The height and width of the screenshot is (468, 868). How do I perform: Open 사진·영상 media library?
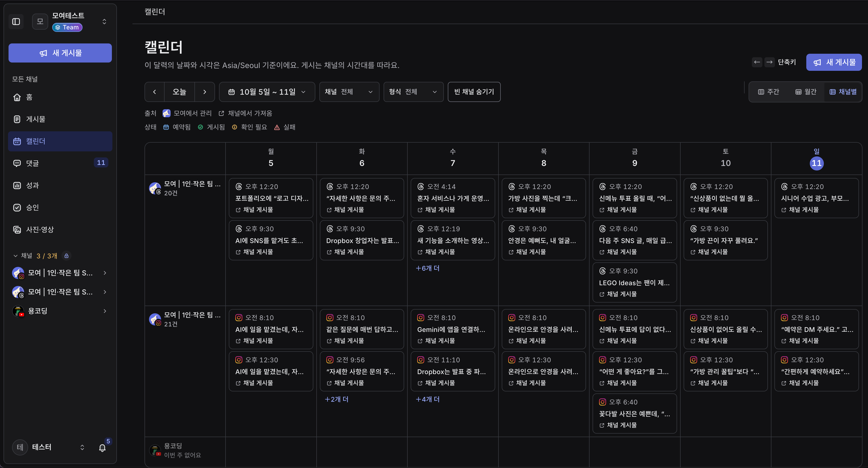coord(60,230)
